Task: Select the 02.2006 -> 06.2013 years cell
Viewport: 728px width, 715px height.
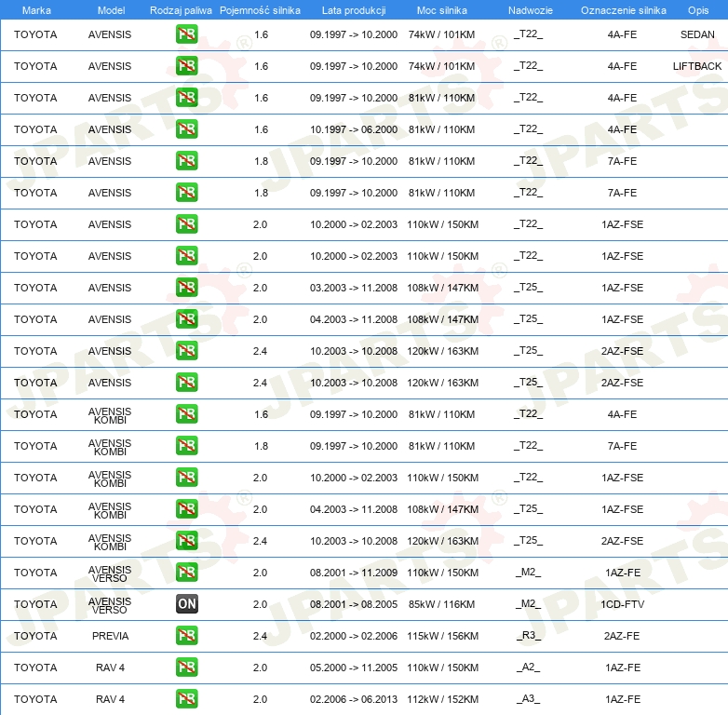Action: pyautogui.click(x=354, y=699)
